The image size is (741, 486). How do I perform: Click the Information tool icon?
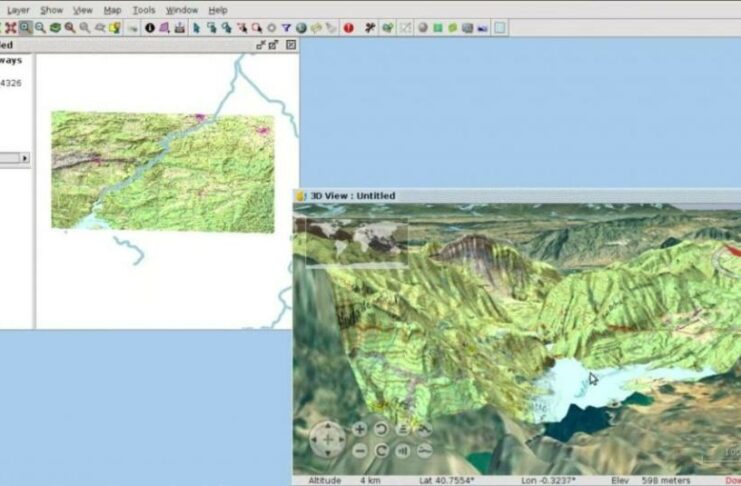pyautogui.click(x=150, y=28)
